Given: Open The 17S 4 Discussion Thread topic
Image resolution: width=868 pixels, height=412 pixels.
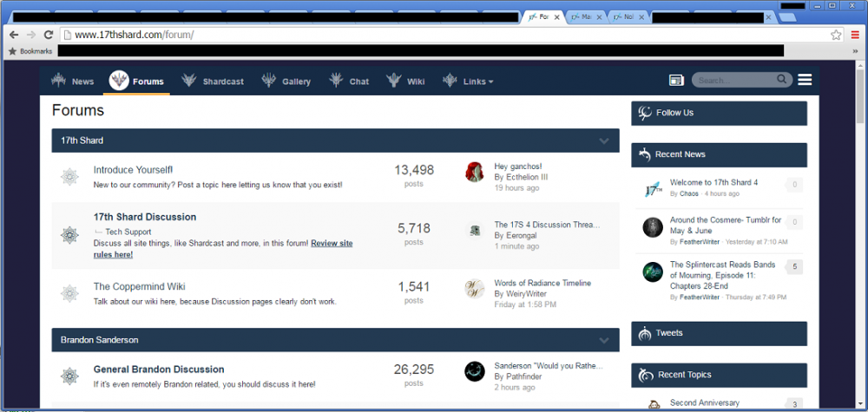Looking at the screenshot, I should click(x=548, y=225).
